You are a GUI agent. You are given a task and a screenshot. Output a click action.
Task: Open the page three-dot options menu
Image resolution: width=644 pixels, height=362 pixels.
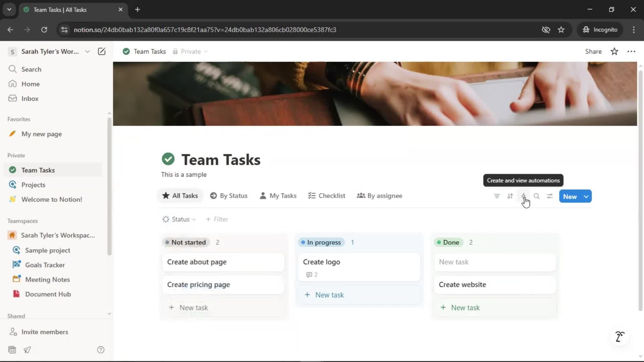(x=631, y=51)
